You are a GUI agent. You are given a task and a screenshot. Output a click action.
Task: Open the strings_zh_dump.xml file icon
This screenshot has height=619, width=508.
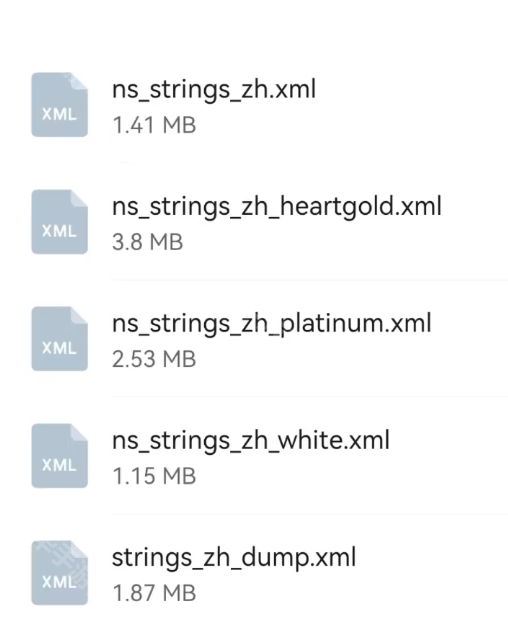(x=60, y=573)
